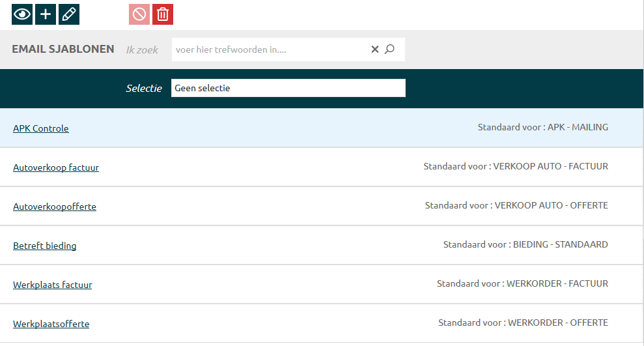644x346 pixels.
Task: Delete template using red trash icon
Action: (x=163, y=14)
